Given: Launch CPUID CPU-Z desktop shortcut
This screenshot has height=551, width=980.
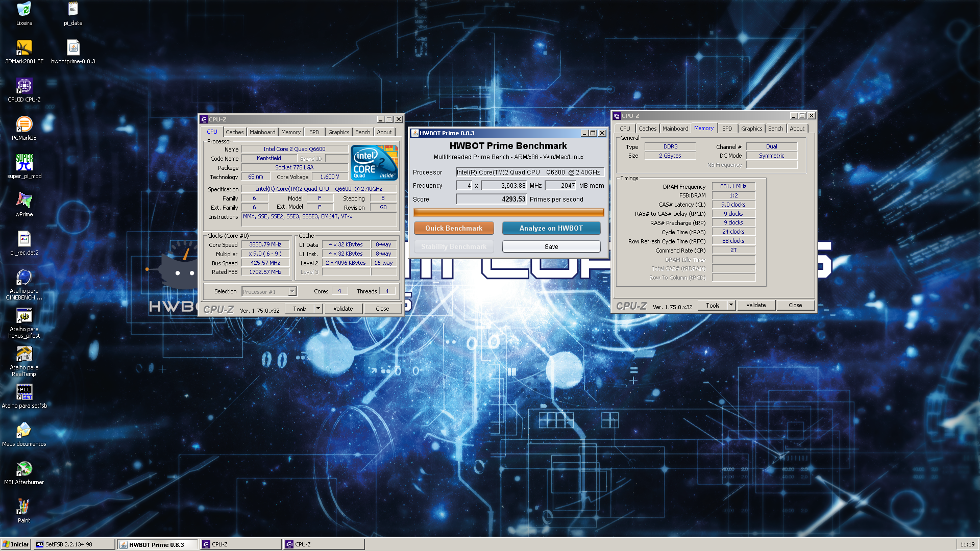Looking at the screenshot, I should click(24, 86).
